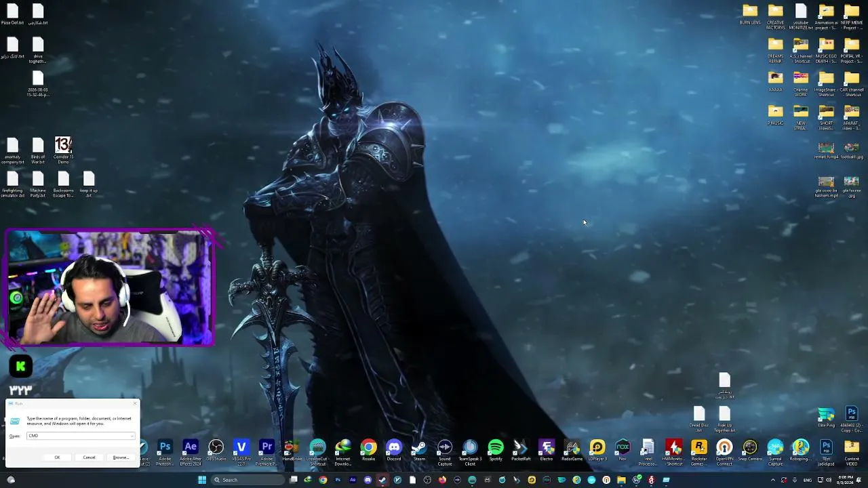Close the Run dialog

tap(135, 404)
